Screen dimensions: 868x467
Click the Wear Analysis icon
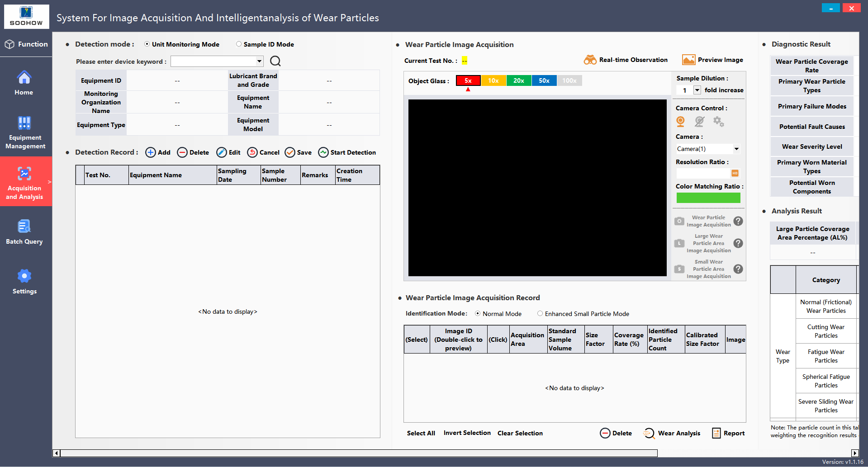pyautogui.click(x=649, y=433)
